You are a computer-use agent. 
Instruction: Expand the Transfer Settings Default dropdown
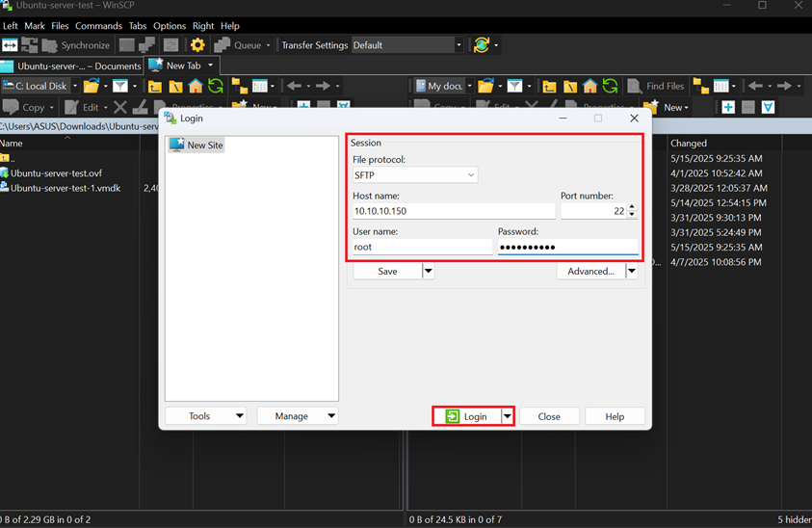(x=458, y=45)
